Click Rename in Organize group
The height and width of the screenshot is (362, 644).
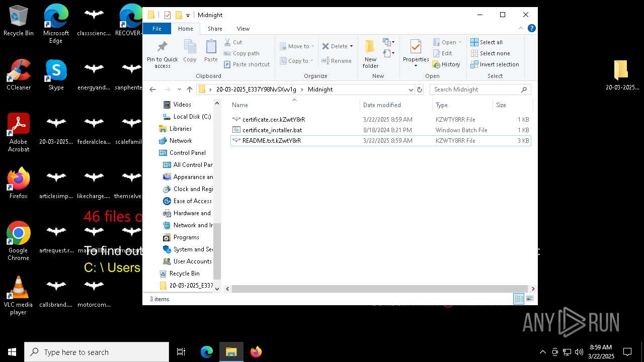337,61
